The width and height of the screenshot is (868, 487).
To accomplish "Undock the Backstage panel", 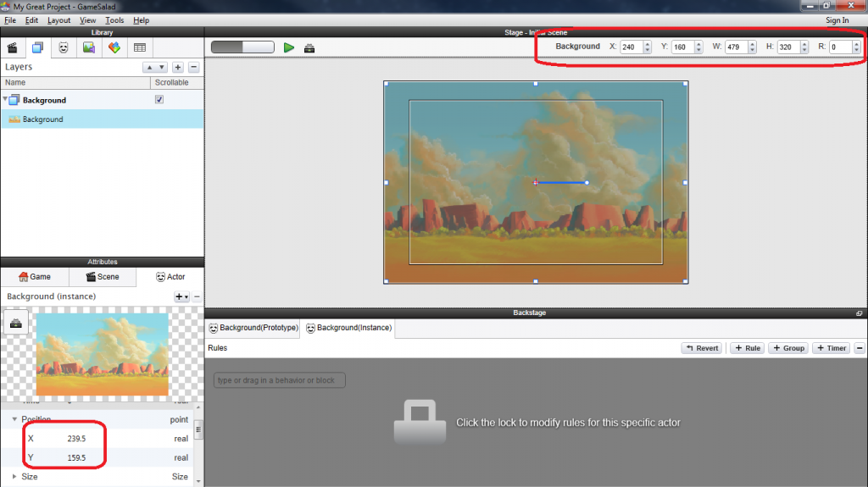I will (860, 313).
